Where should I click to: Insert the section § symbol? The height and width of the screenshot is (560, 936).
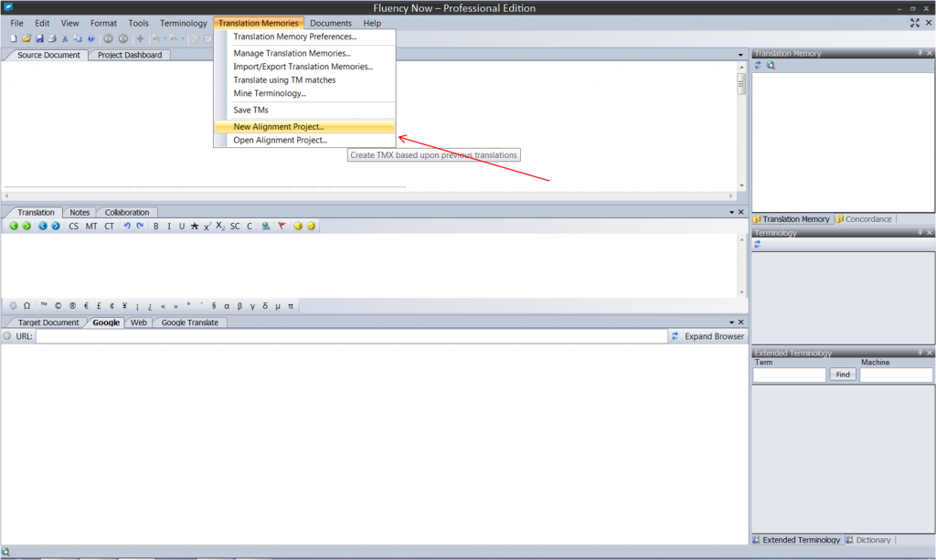point(214,305)
